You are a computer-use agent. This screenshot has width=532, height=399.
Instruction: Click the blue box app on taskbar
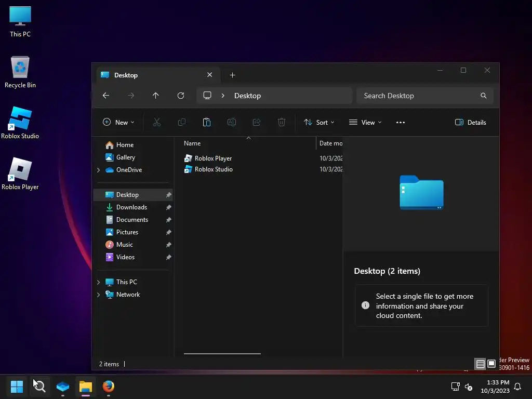point(63,387)
